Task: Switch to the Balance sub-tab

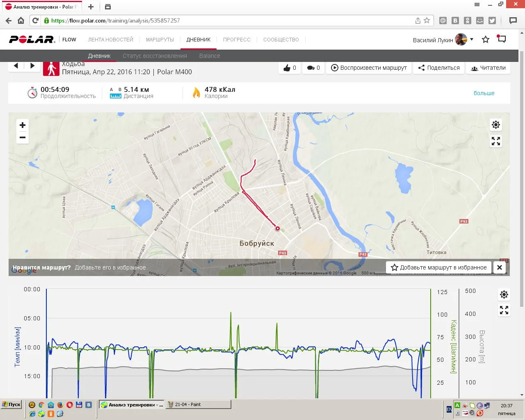Action: [x=210, y=56]
